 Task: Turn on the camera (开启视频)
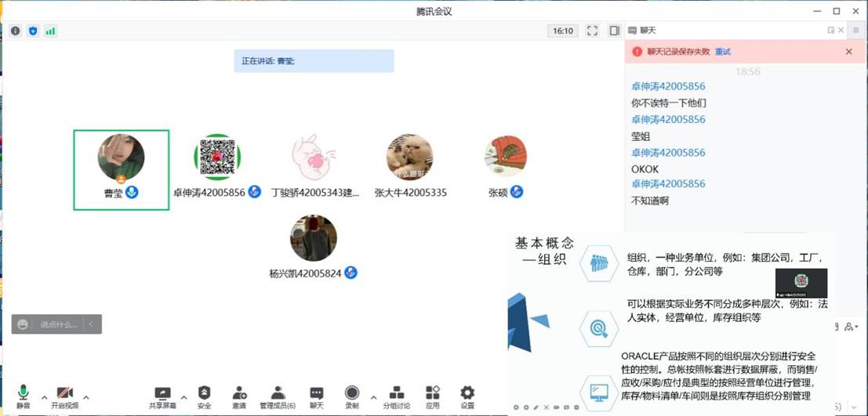click(x=64, y=396)
